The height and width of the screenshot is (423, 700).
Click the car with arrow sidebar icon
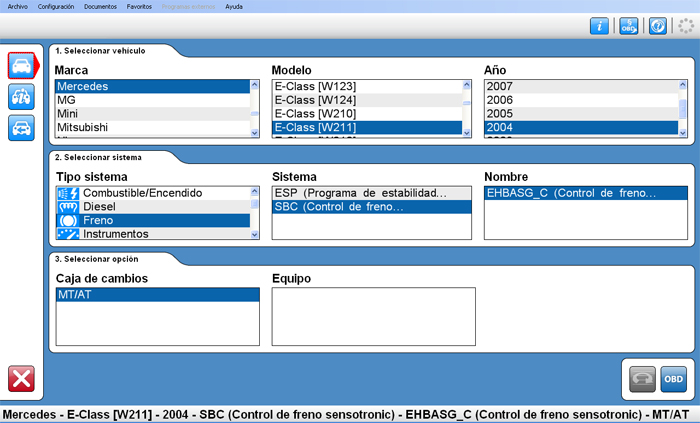click(x=21, y=128)
